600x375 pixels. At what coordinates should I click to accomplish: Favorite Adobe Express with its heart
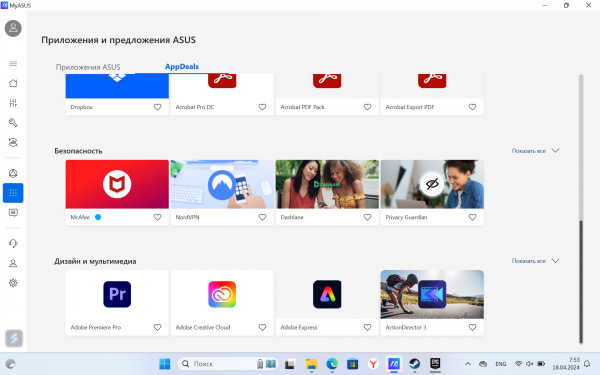click(x=367, y=328)
